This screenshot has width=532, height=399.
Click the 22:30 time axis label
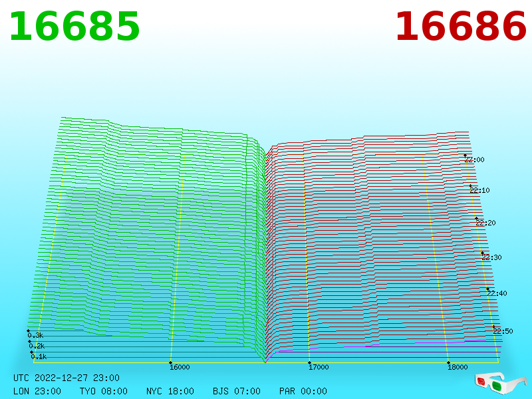(491, 257)
